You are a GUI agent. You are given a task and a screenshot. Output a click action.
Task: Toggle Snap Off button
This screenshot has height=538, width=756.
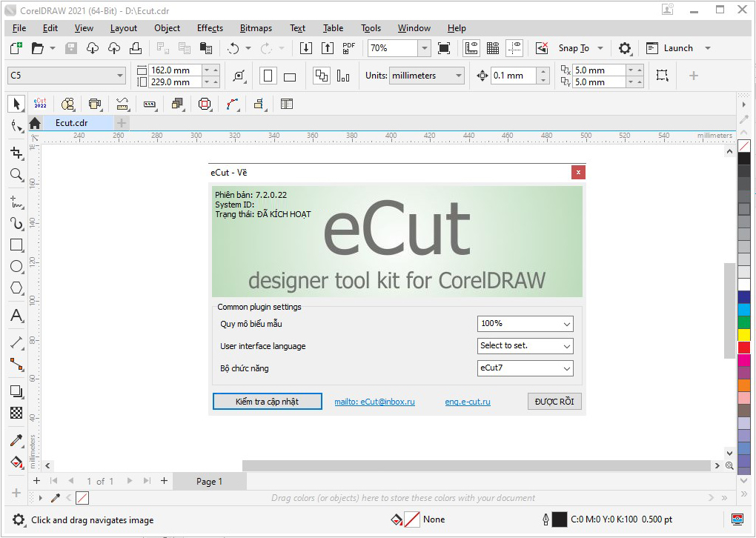pos(542,47)
